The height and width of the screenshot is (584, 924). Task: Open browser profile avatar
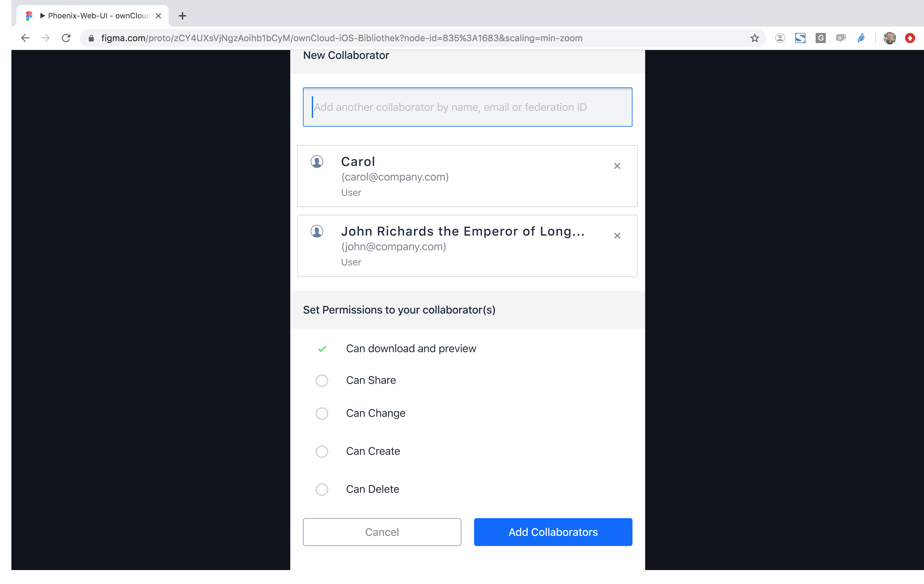[889, 38]
